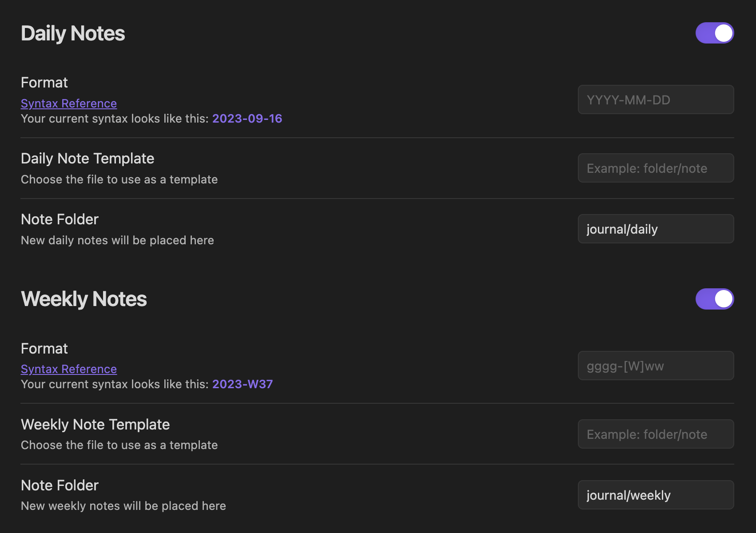
Task: Toggle the Weekly Notes switch off
Action: pyautogui.click(x=714, y=299)
